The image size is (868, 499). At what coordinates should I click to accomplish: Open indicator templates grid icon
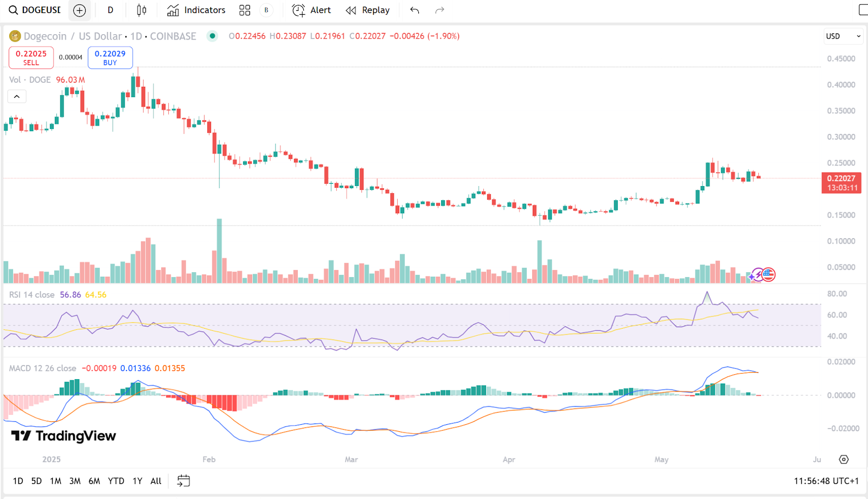(245, 10)
